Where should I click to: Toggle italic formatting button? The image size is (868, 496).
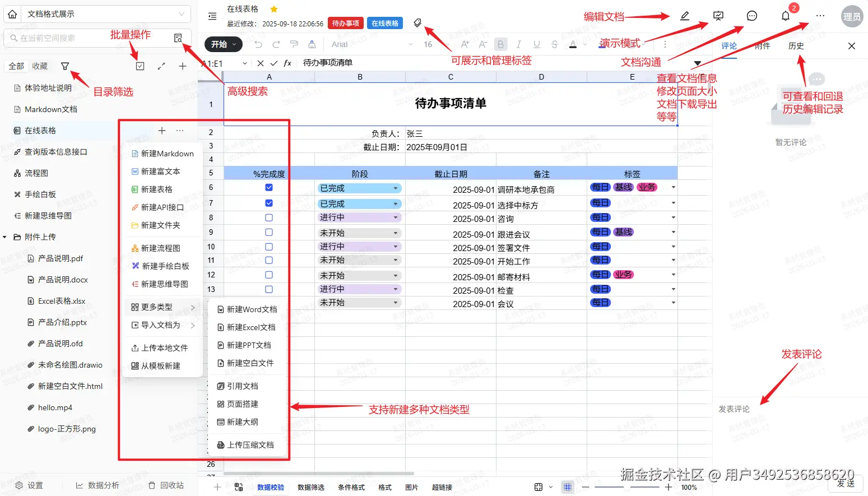click(x=519, y=44)
